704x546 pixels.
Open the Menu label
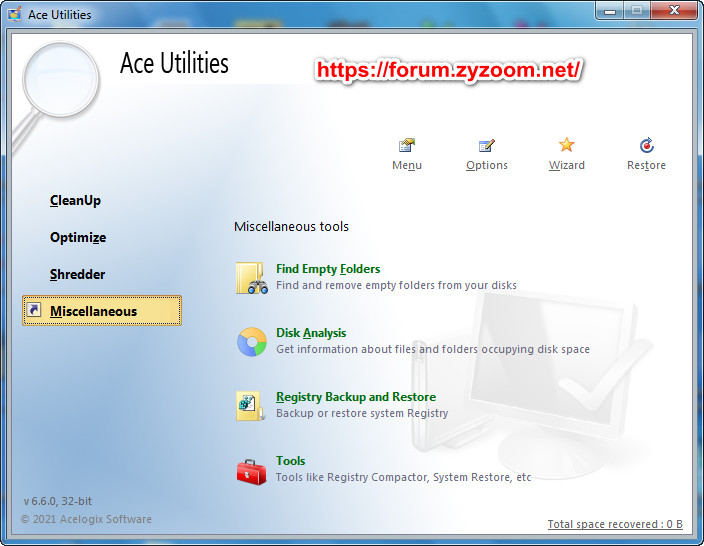click(407, 165)
